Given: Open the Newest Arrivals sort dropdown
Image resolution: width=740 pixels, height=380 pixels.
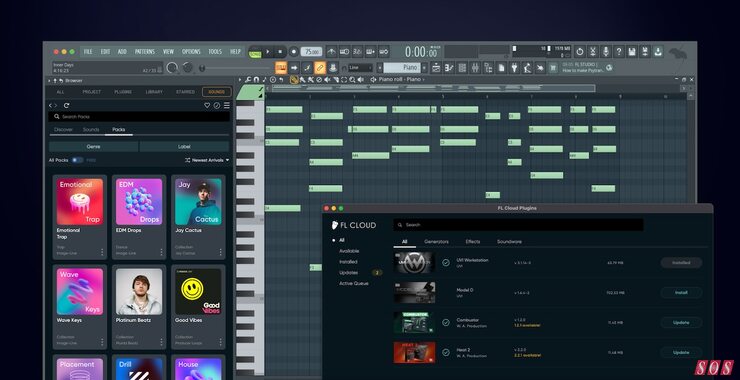Looking at the screenshot, I should click(x=207, y=160).
